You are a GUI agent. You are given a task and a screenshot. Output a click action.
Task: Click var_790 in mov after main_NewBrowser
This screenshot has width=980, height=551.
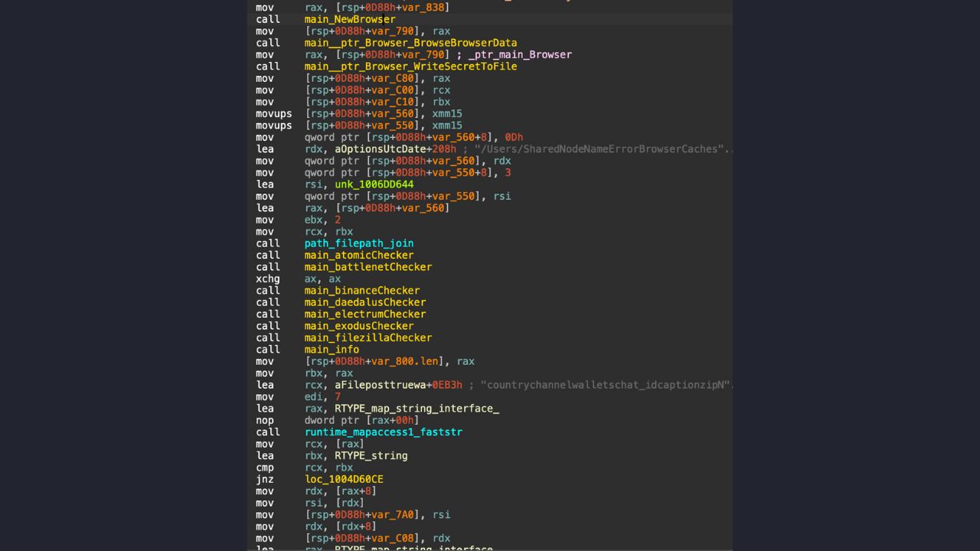tap(392, 31)
